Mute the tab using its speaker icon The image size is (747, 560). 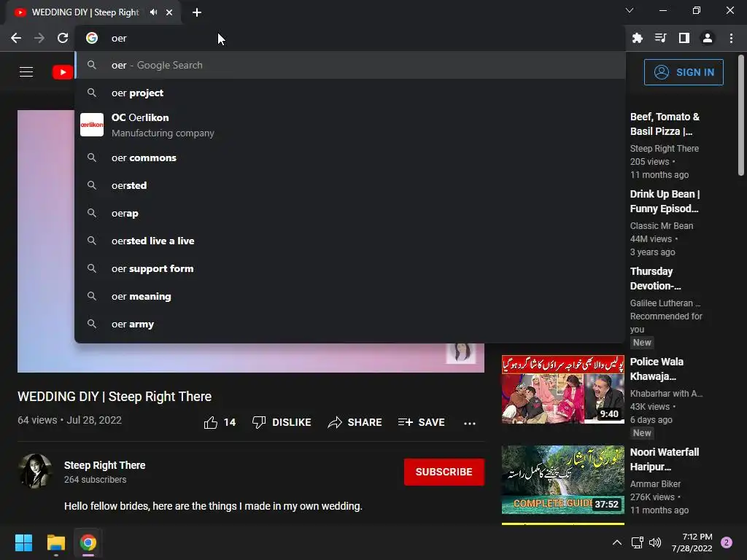click(153, 12)
